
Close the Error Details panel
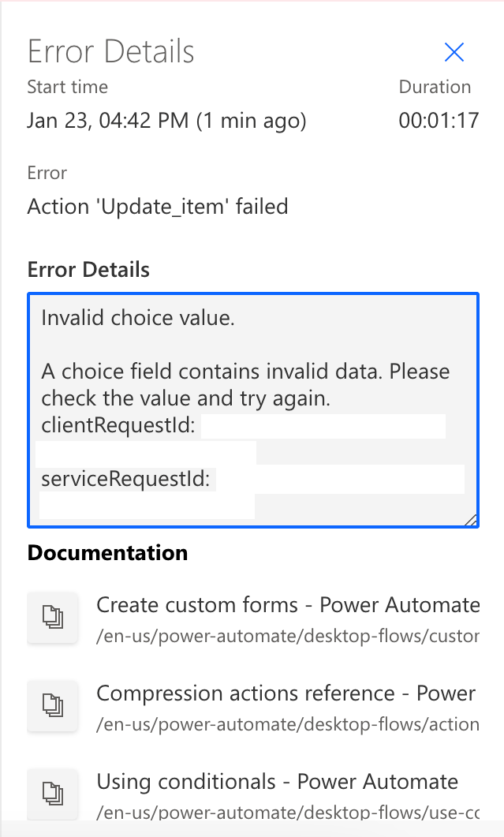(x=454, y=52)
